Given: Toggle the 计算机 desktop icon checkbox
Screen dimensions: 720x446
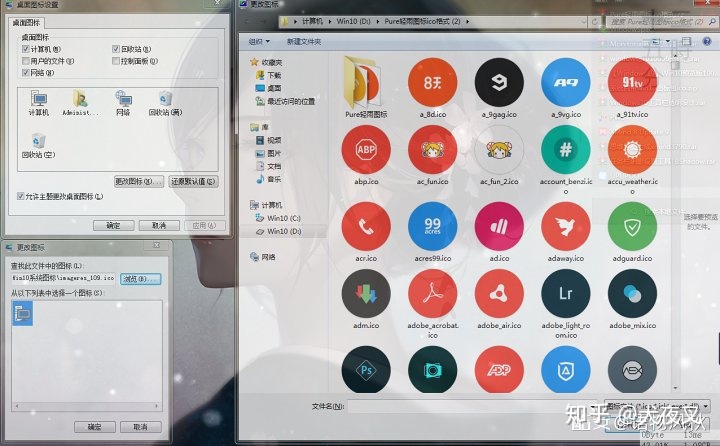Looking at the screenshot, I should point(25,49).
